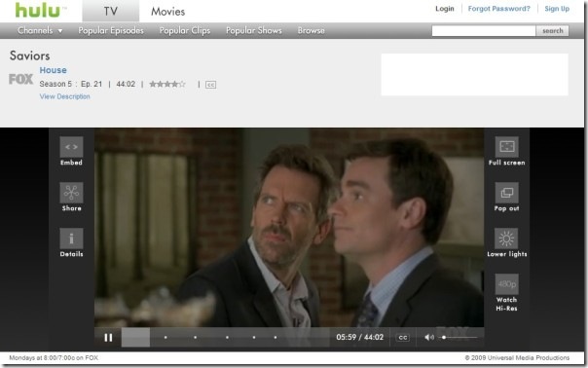Click the Share icon in player
The width and height of the screenshot is (588, 368).
tap(71, 193)
